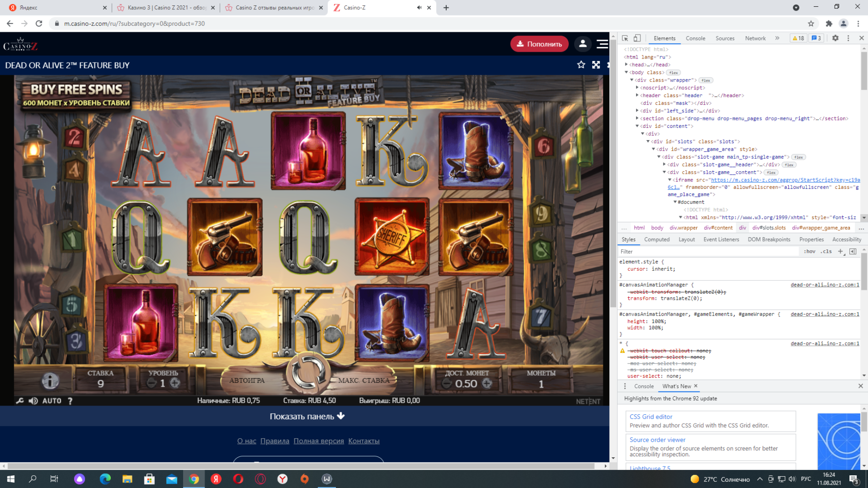The image size is (868, 488).
Task: Click the DevTools inspect element picker icon
Action: 625,38
